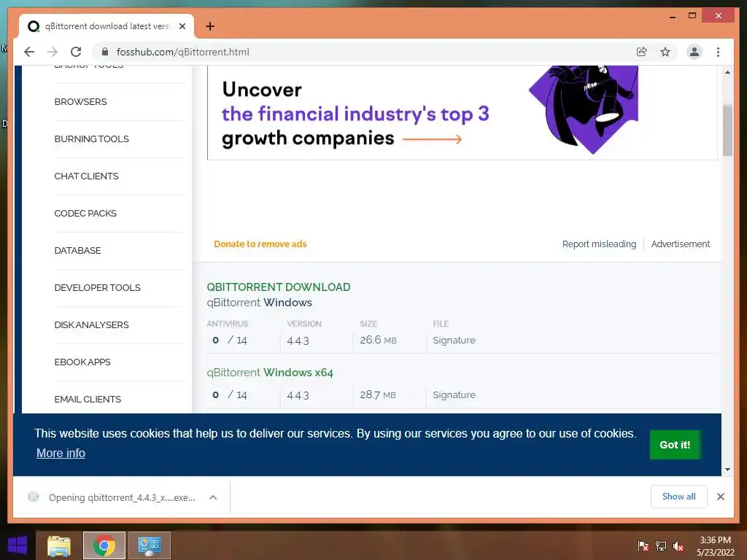
Task: Click the vertical scrollbar thumb
Action: click(x=727, y=130)
